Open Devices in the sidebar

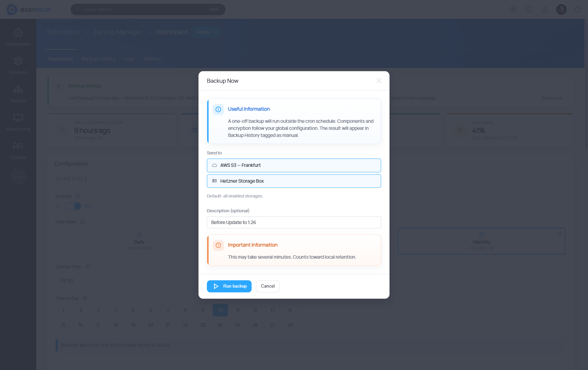[x=18, y=66]
